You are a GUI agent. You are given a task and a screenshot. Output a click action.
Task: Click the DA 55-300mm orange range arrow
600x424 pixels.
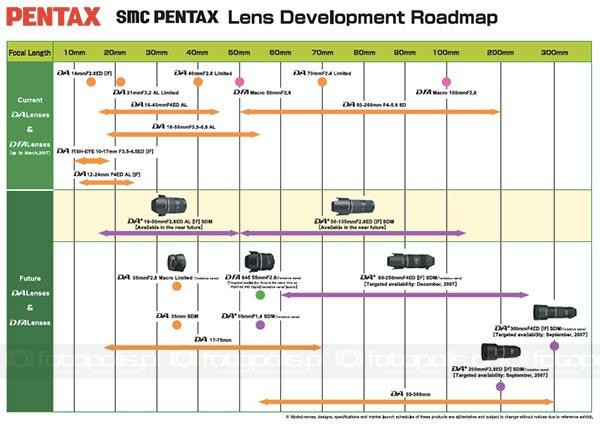406,402
